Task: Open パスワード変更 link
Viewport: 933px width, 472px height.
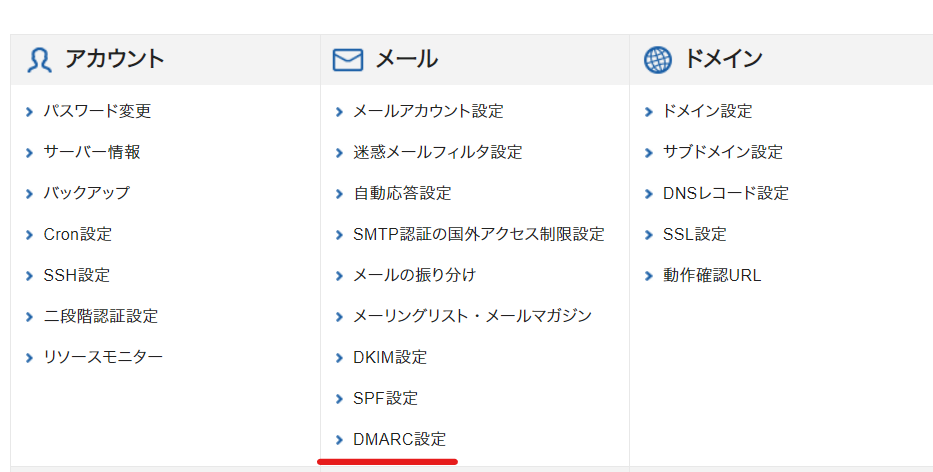Action: coord(97,111)
